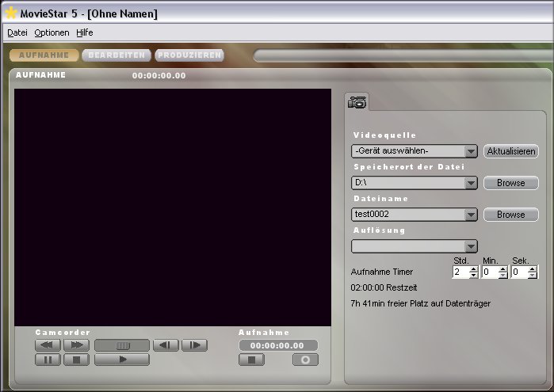Switch to the Bearbeiten tab

pyautogui.click(x=117, y=55)
